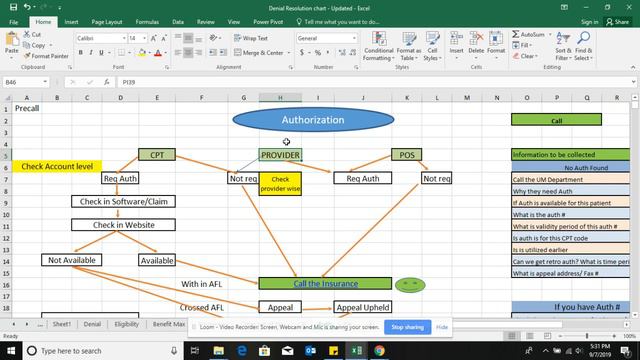Click Insert Function fx button
The width and height of the screenshot is (640, 360).
(x=107, y=82)
